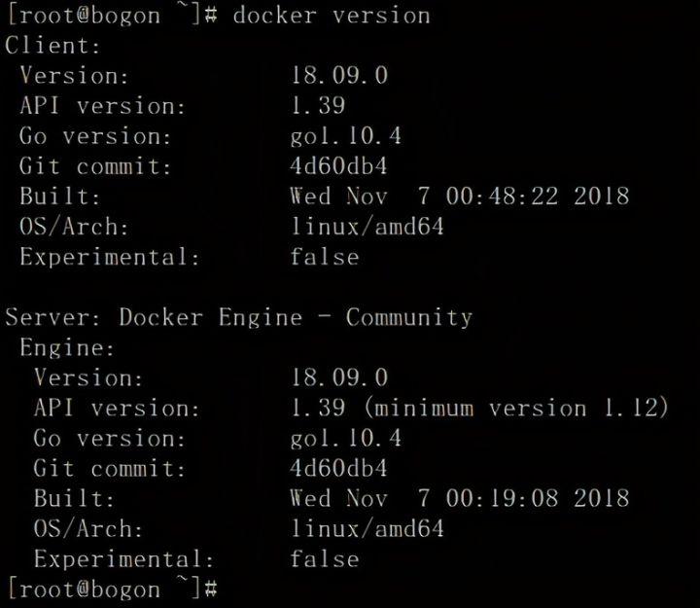Screen dimensions: 700x608
Task: Click the "docker version" command text
Action: click(331, 16)
